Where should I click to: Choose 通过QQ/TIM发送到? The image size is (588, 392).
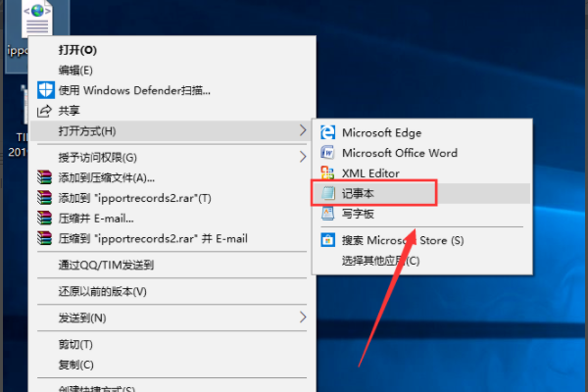click(x=172, y=266)
